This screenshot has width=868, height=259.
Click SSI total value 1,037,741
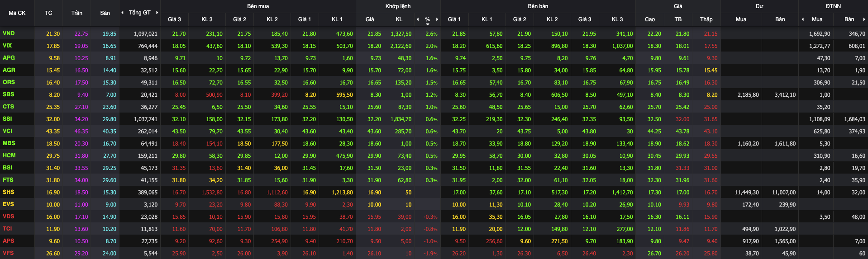tap(146, 119)
